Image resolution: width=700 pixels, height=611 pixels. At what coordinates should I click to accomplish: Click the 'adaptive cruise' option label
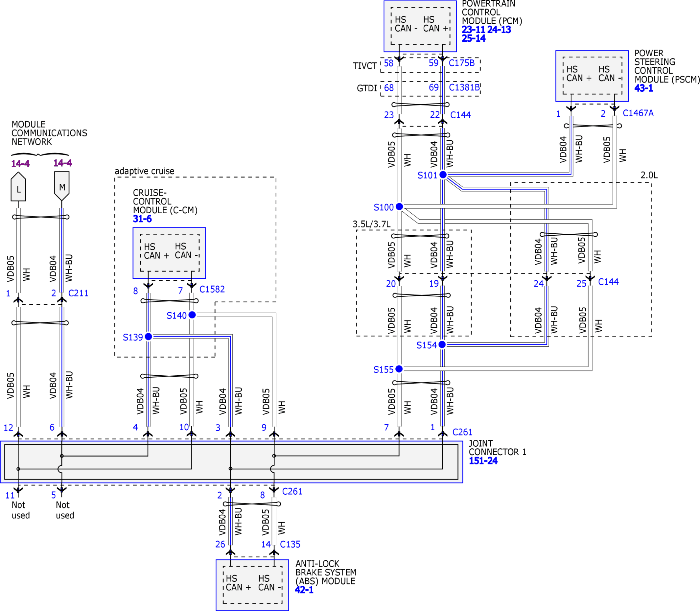[x=144, y=171]
